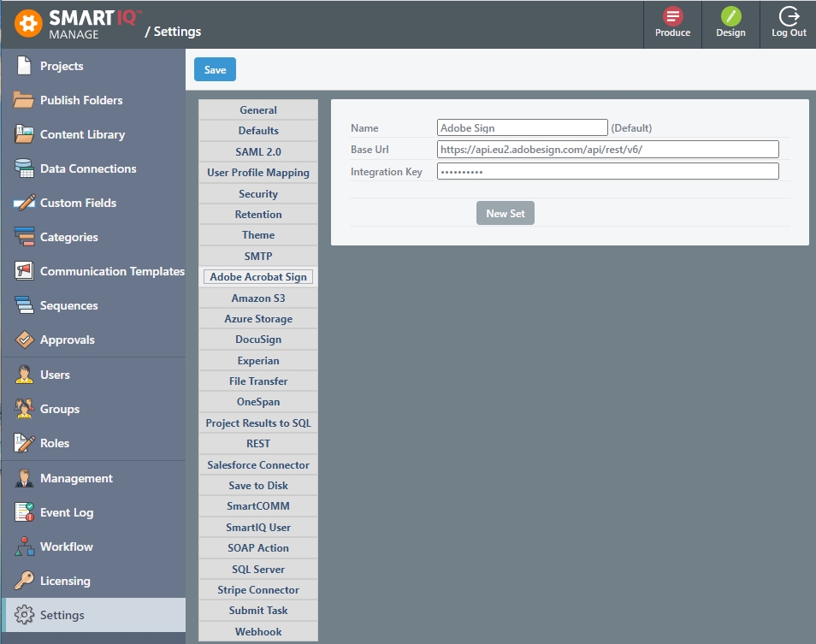Open Experian settings
The width and height of the screenshot is (816, 644).
pyautogui.click(x=258, y=361)
